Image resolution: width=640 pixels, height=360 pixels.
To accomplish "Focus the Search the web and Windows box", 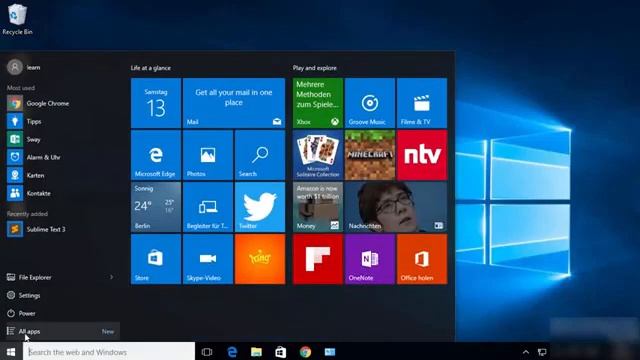I will click(109, 351).
